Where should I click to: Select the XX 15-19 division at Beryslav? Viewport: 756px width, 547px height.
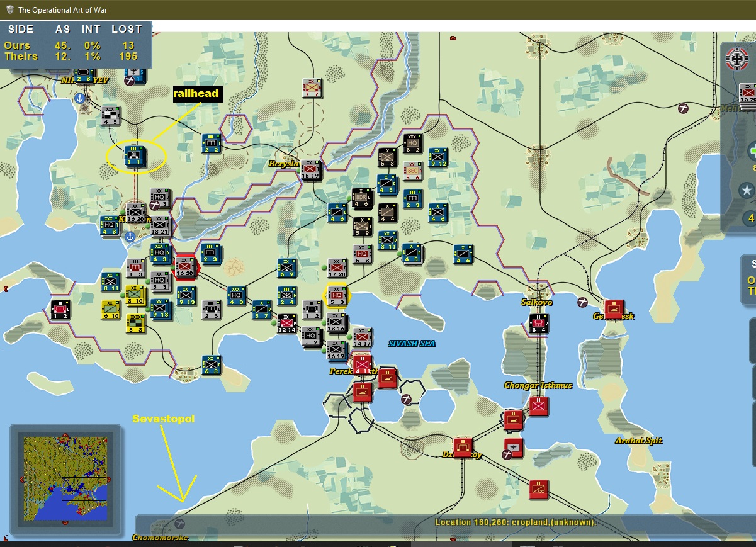[310, 169]
